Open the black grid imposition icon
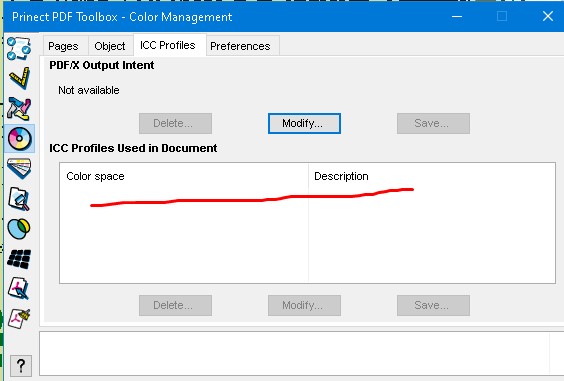Image resolution: width=564 pixels, height=381 pixels. point(19,259)
